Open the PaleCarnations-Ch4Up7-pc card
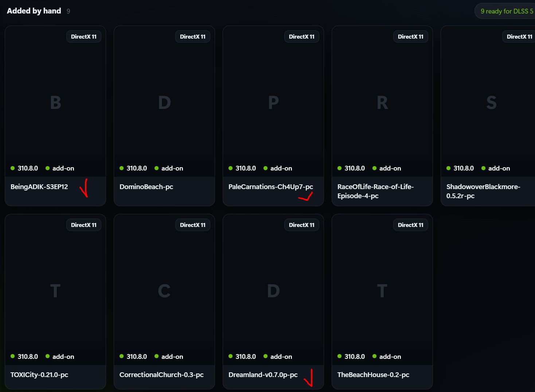The height and width of the screenshot is (392, 535). (x=273, y=116)
